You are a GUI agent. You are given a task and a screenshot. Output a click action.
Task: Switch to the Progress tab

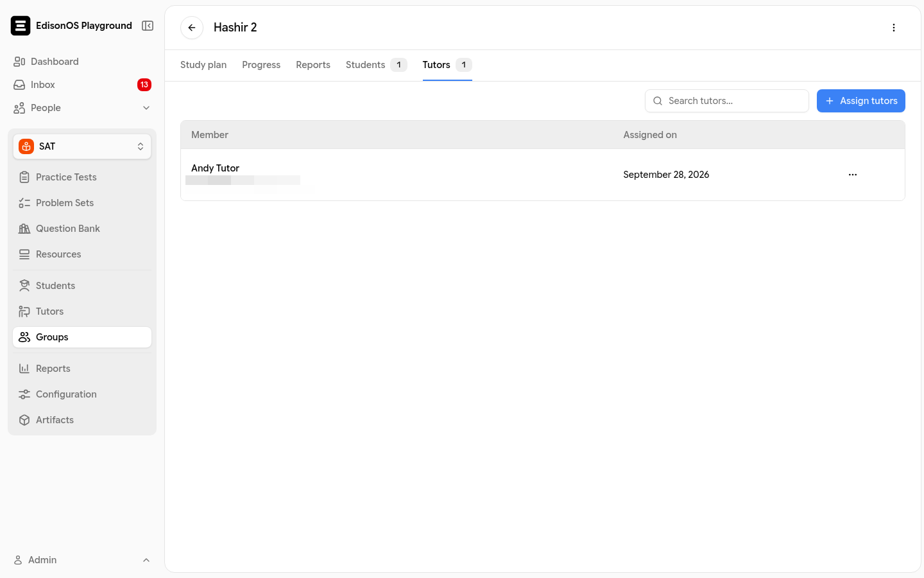261,65
